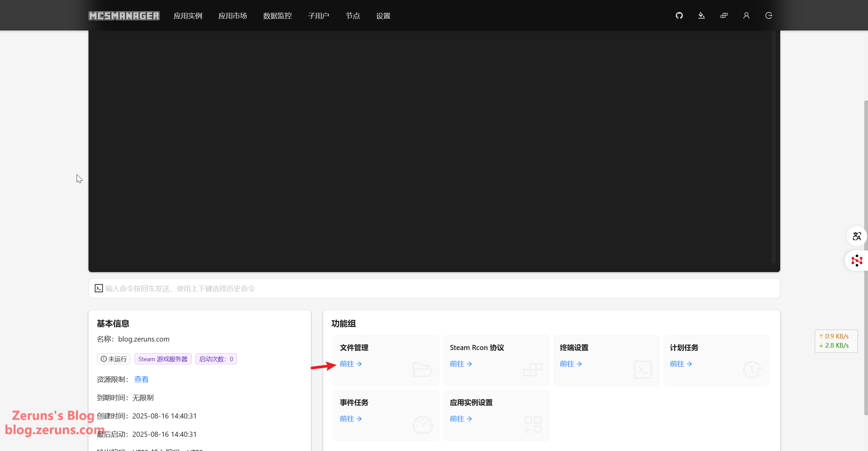Viewport: 868px width, 451px height.
Task: Focus the command input field
Action: [434, 288]
